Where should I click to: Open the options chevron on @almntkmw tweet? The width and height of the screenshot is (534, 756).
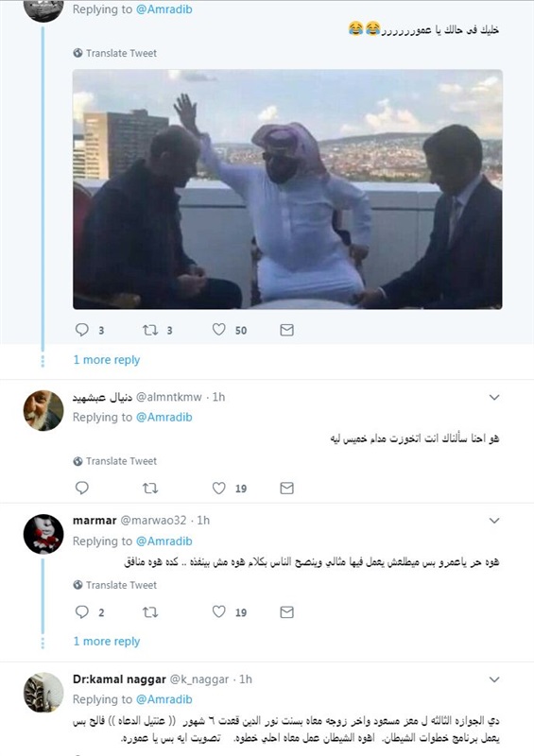(x=494, y=397)
